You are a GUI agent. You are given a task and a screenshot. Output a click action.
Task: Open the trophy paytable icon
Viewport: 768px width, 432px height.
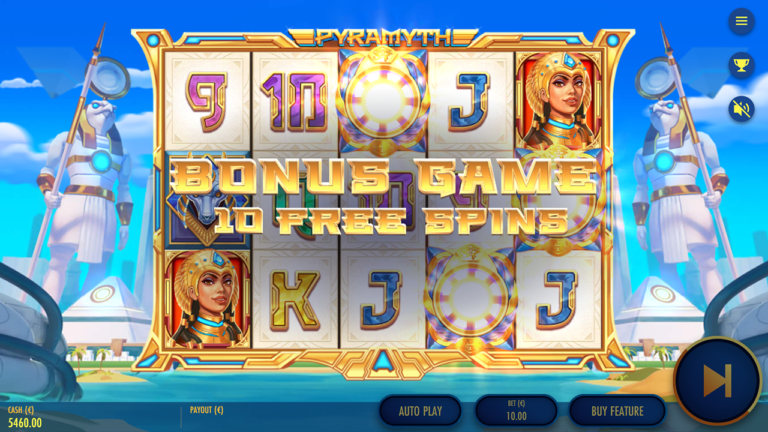tap(741, 65)
